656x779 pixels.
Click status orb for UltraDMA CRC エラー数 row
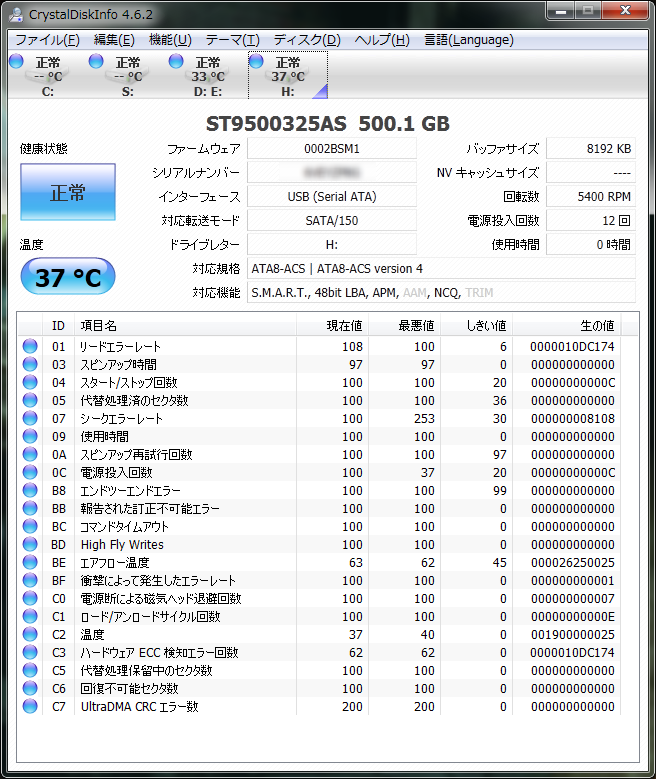click(30, 706)
